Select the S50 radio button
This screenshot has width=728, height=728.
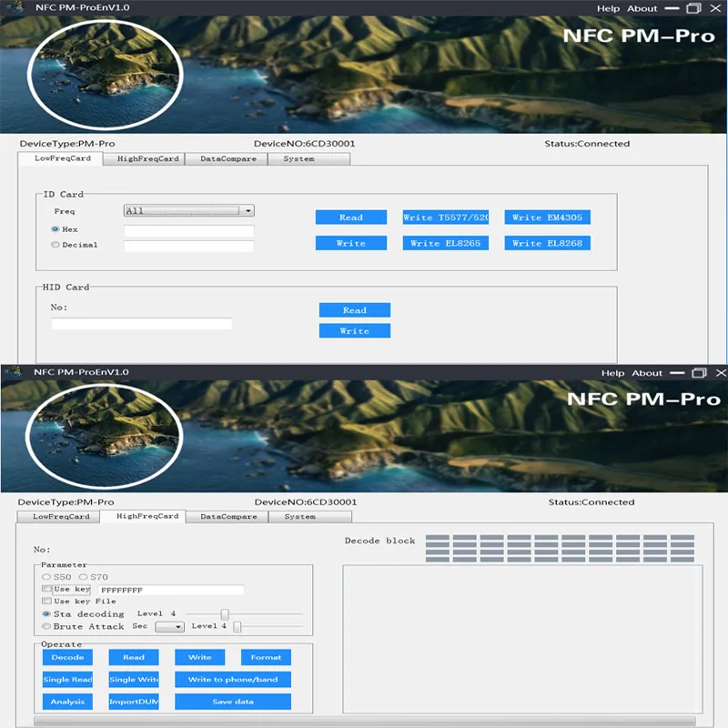(46, 577)
